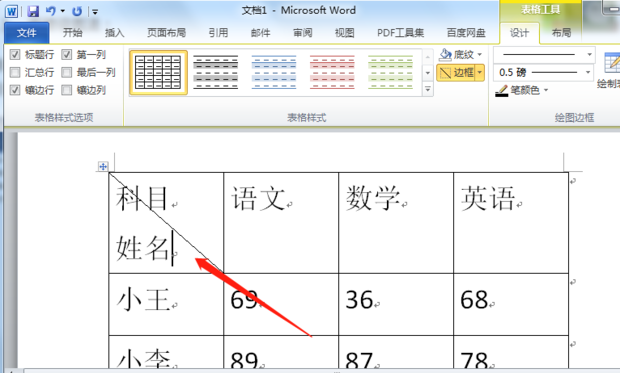Click the cell containing 78

[x=511, y=352]
